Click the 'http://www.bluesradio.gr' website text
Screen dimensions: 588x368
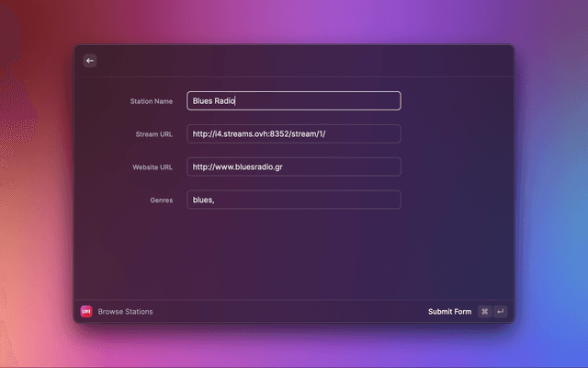tap(237, 167)
